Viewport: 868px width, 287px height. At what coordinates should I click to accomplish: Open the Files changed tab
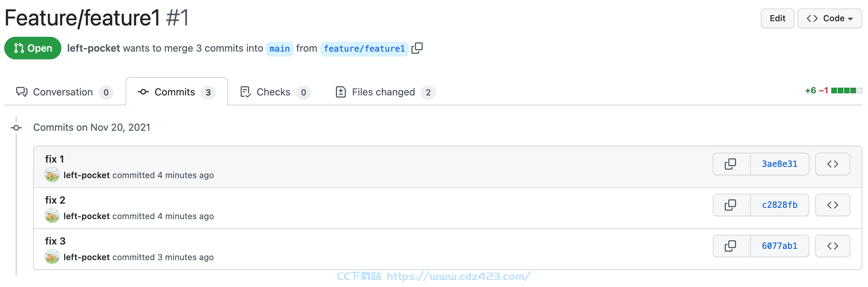pyautogui.click(x=385, y=92)
